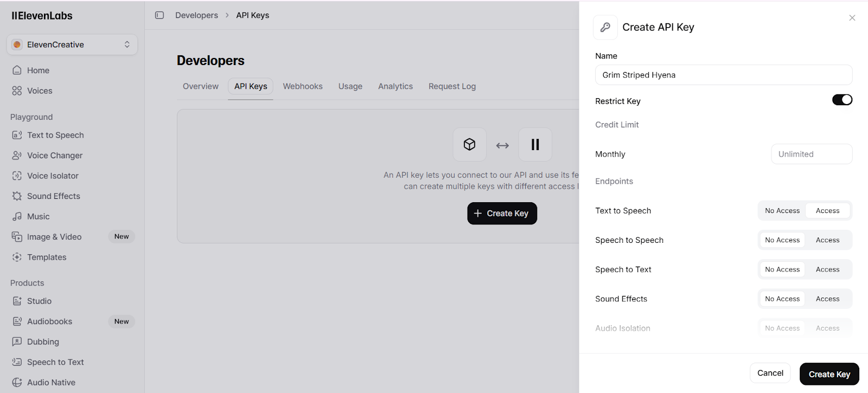Click the Developers breadcrumb link
The height and width of the screenshot is (393, 868).
click(x=196, y=15)
